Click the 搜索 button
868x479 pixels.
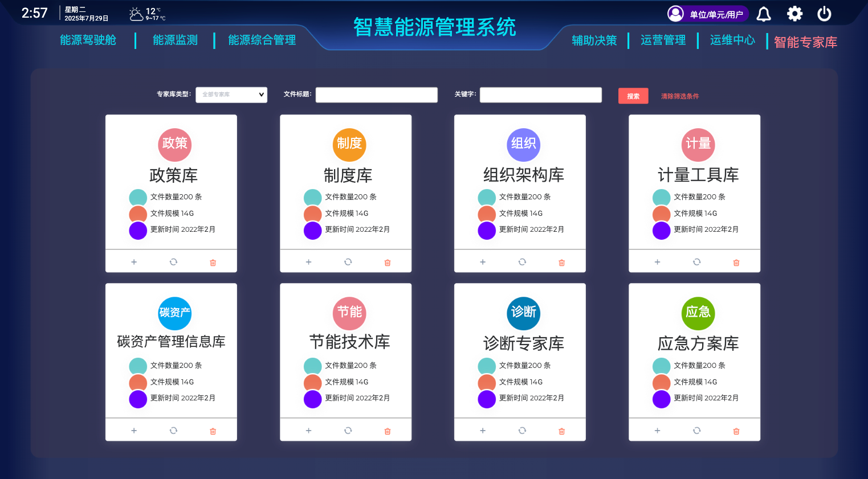point(633,96)
